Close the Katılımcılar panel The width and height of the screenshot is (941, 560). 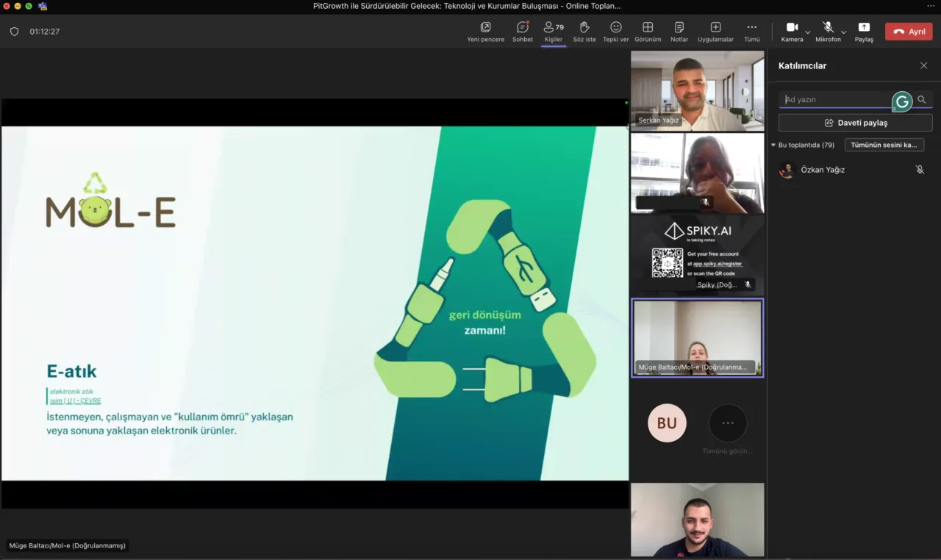click(x=923, y=65)
